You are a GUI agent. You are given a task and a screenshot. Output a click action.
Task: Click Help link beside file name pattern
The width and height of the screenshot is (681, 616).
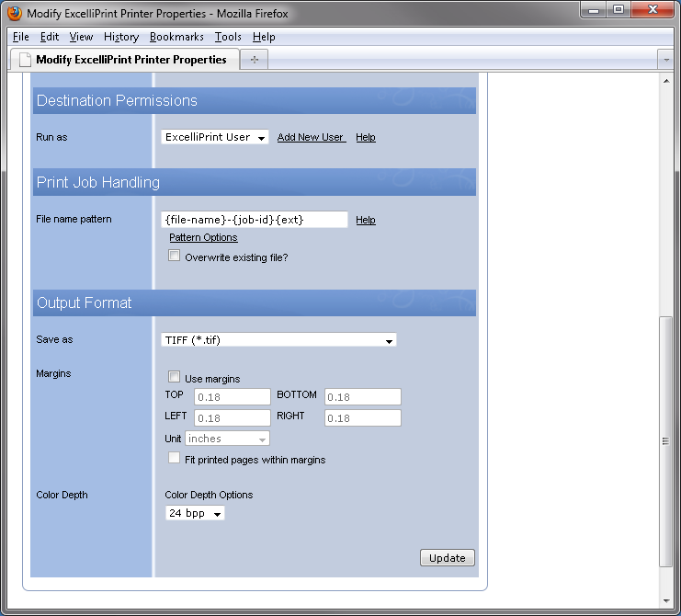(x=366, y=220)
